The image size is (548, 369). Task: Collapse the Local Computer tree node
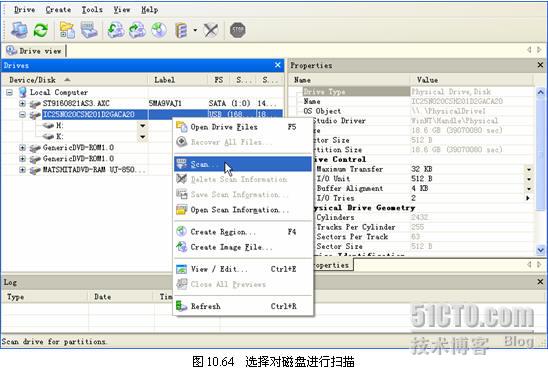pyautogui.click(x=10, y=93)
